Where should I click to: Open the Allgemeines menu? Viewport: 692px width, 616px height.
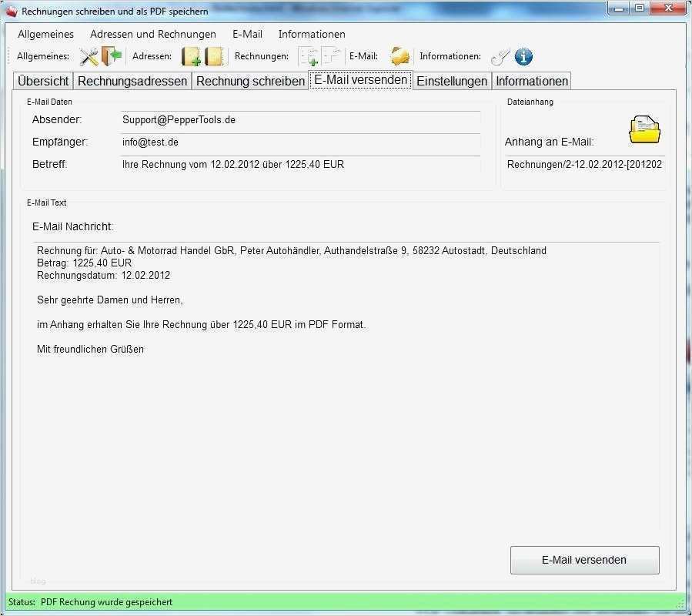[x=45, y=34]
